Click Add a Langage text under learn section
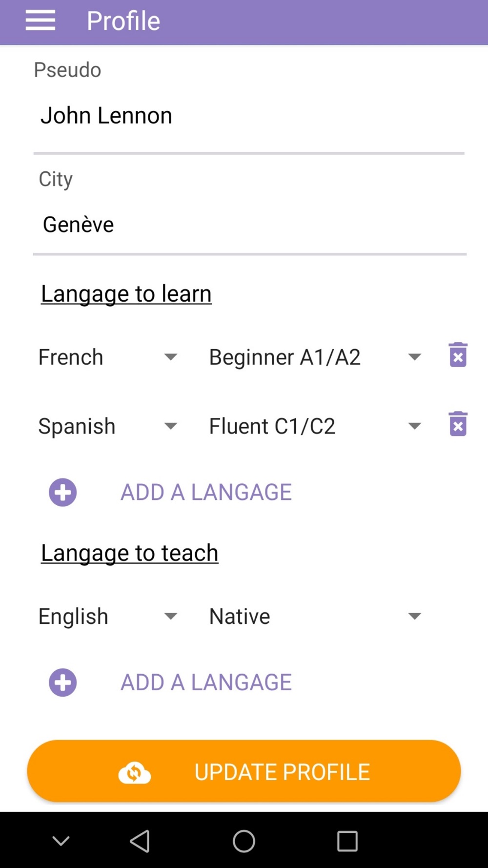This screenshot has width=488, height=868. [206, 492]
